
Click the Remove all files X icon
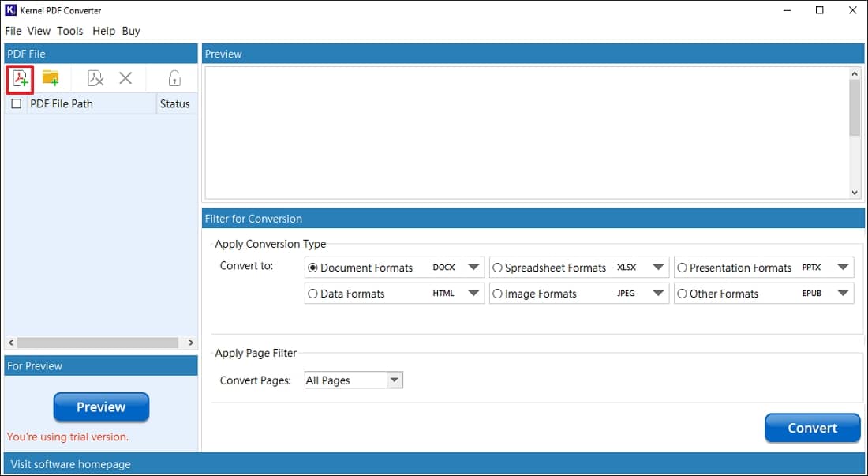(x=125, y=78)
